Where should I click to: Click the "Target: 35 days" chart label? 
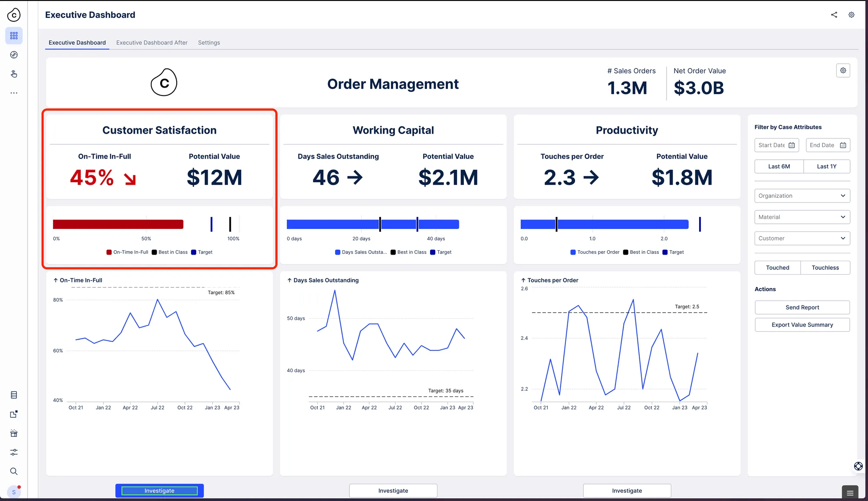(446, 391)
